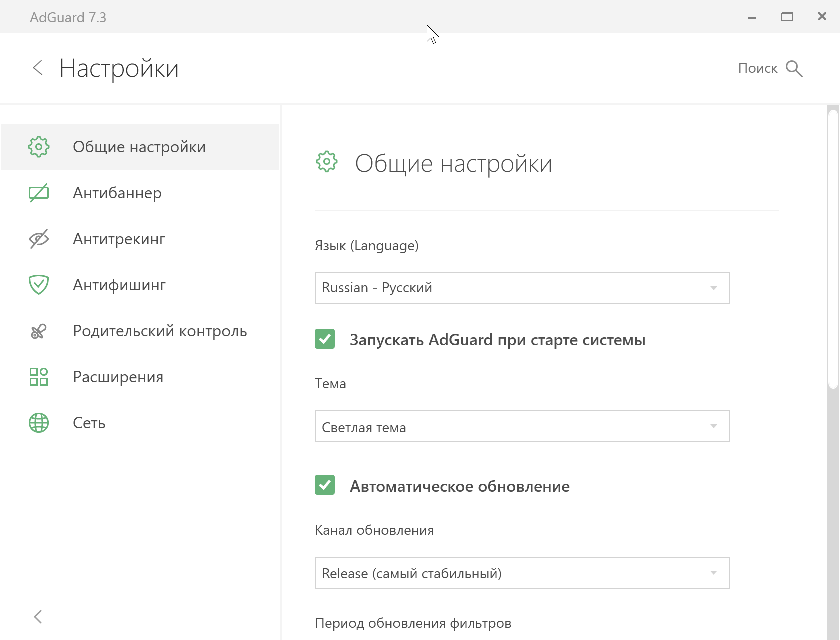The width and height of the screenshot is (840, 640).
Task: Select the Антибаннер sidebar icon
Action: coord(38,193)
